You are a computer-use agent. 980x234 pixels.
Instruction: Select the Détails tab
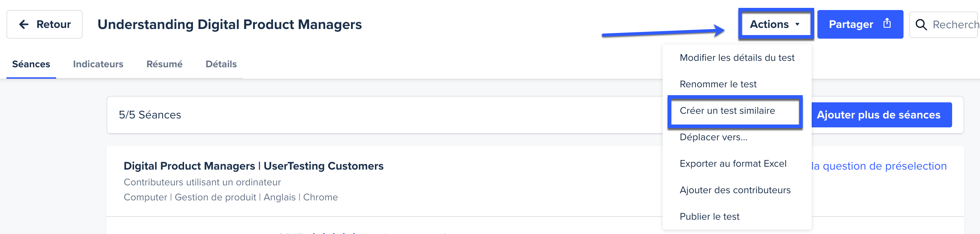click(221, 64)
